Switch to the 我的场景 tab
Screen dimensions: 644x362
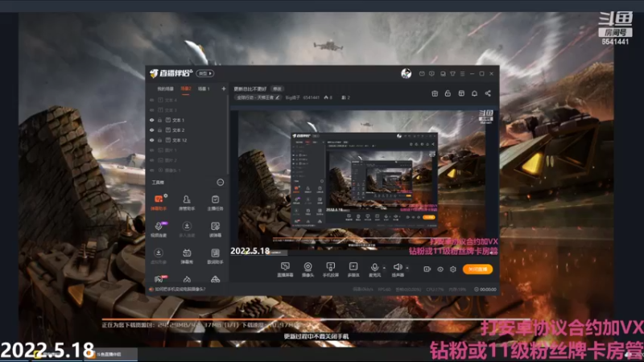(x=165, y=88)
